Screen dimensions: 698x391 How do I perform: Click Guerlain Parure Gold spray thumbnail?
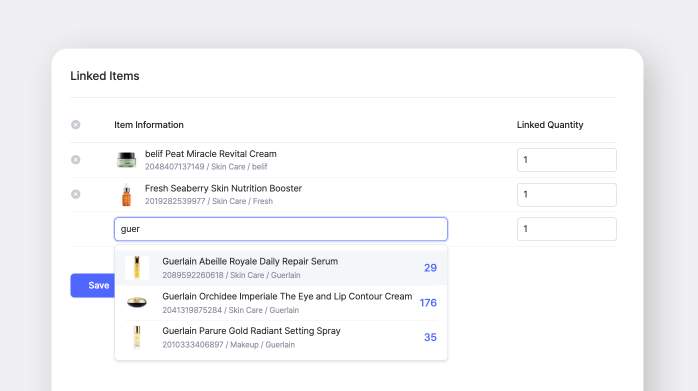137,337
